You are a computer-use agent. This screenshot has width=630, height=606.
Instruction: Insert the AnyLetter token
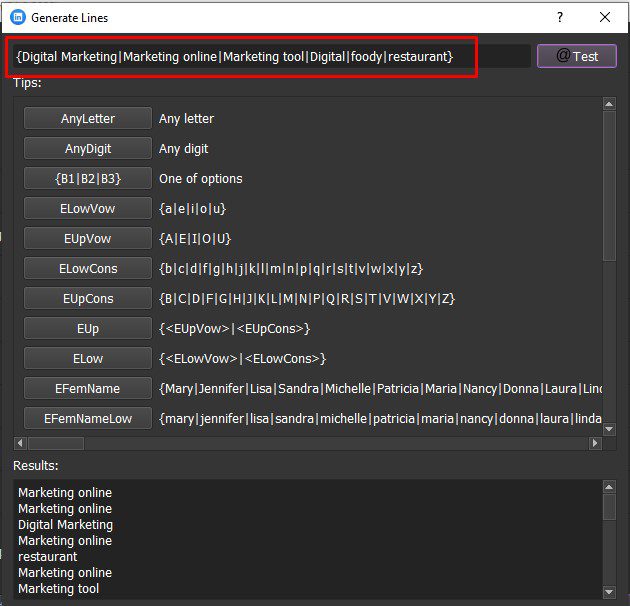click(x=88, y=119)
